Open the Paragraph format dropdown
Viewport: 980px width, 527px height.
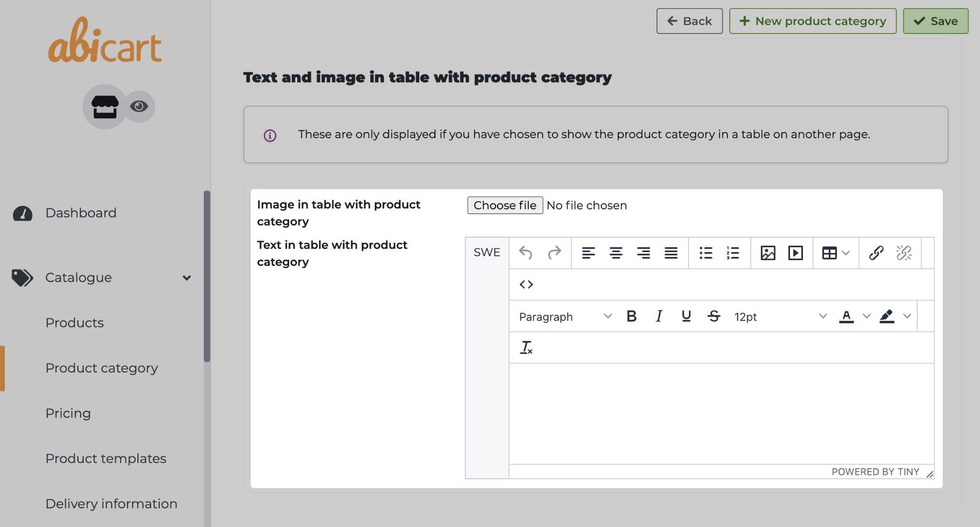click(x=565, y=316)
